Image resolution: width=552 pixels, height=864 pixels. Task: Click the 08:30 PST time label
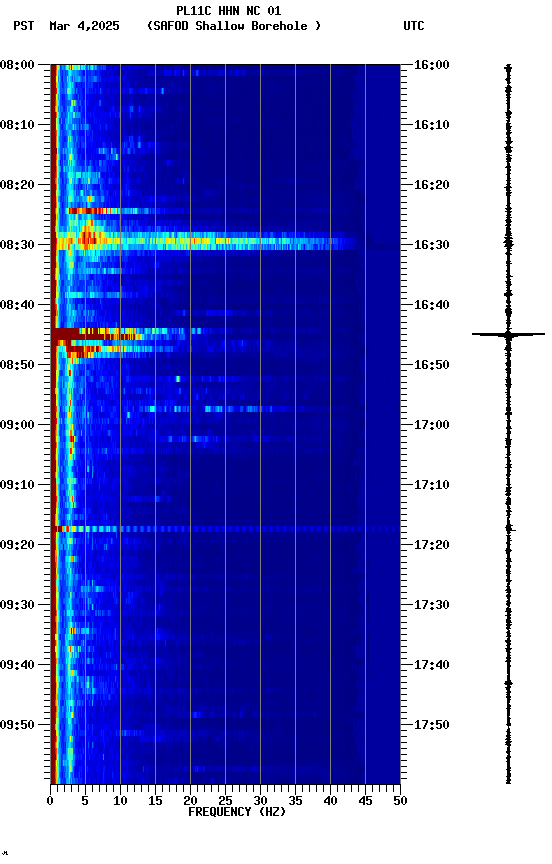(x=17, y=245)
